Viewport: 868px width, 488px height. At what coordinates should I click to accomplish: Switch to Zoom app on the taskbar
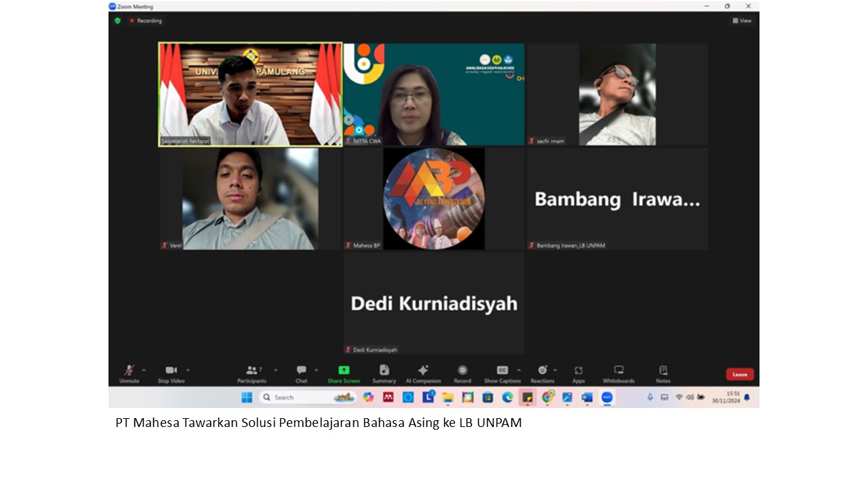point(607,397)
